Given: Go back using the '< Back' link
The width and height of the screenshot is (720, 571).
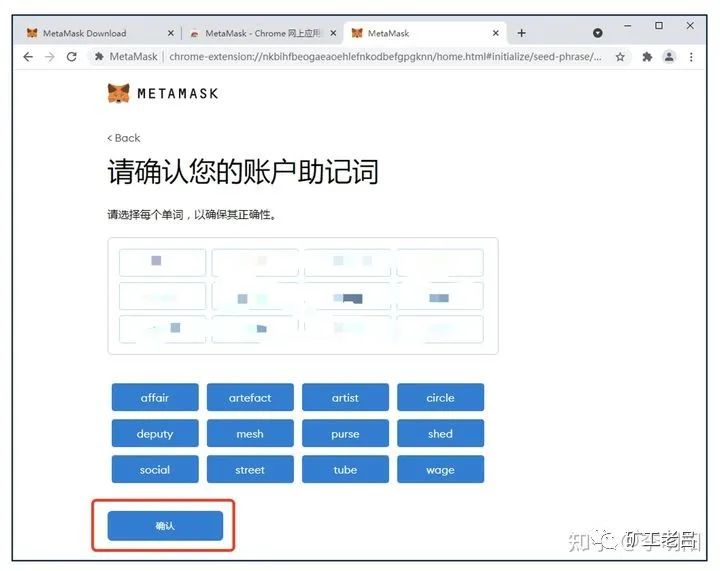Looking at the screenshot, I should [124, 138].
